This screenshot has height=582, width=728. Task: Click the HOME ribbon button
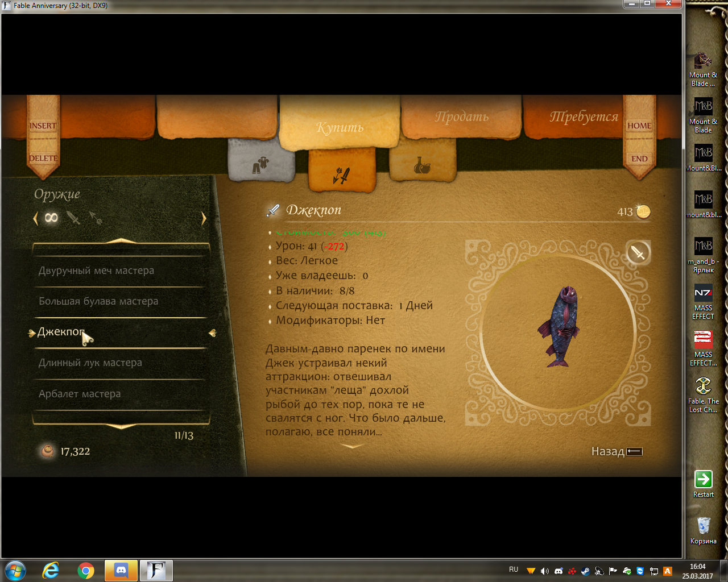(639, 126)
